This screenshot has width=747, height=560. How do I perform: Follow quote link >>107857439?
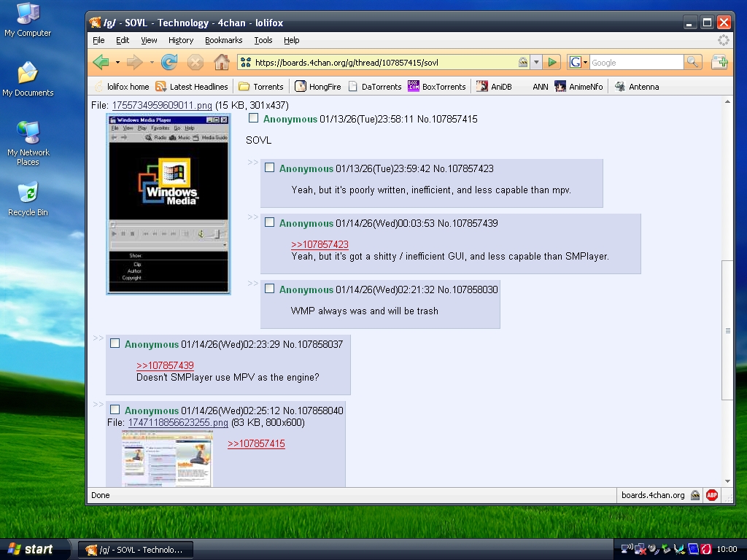click(166, 365)
